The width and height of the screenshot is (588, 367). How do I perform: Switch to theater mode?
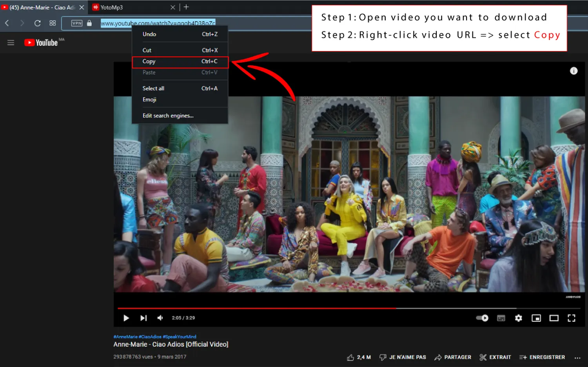pyautogui.click(x=554, y=318)
